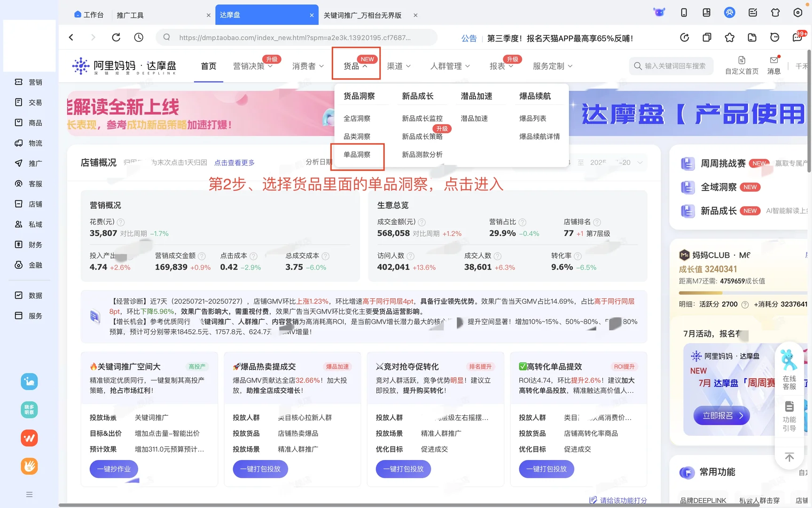Click 一键打包投放 under 爆品热卖提成交
Image resolution: width=812 pixels, height=508 pixels.
(260, 469)
